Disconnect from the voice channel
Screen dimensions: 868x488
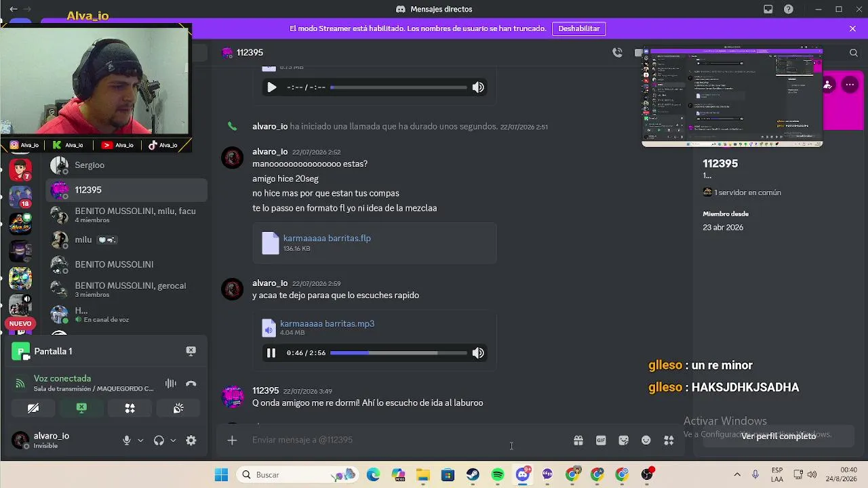pos(191,384)
